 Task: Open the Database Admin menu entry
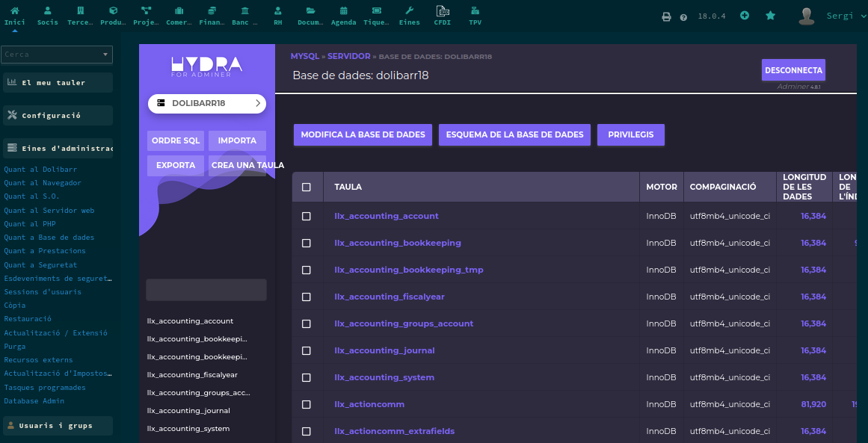coord(34,401)
